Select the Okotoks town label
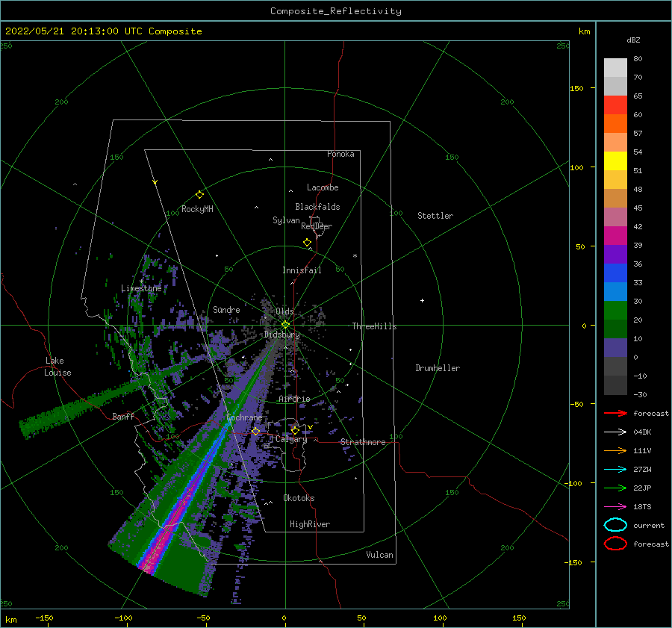The image size is (672, 628). [x=299, y=498]
